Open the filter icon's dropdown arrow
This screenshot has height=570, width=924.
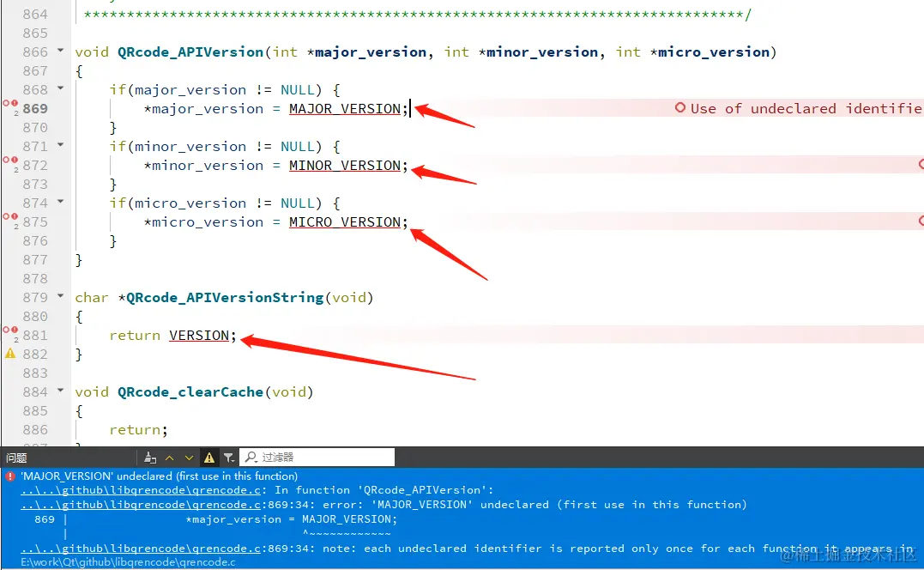(234, 461)
